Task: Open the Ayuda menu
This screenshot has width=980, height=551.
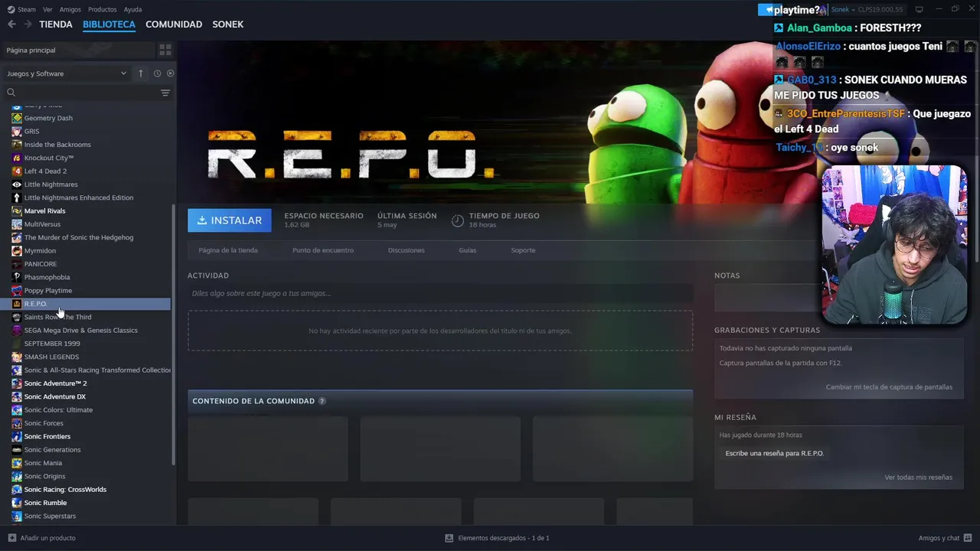Action: [x=132, y=9]
